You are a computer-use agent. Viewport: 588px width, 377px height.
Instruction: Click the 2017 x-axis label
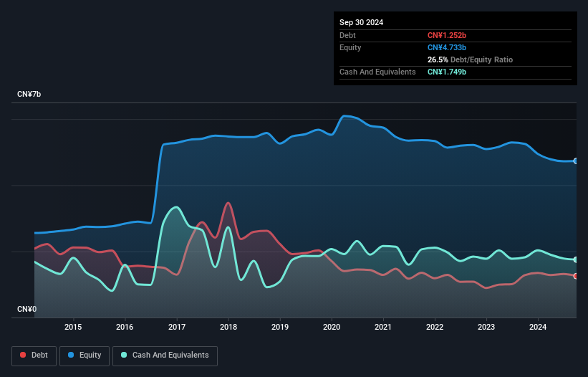coord(177,327)
